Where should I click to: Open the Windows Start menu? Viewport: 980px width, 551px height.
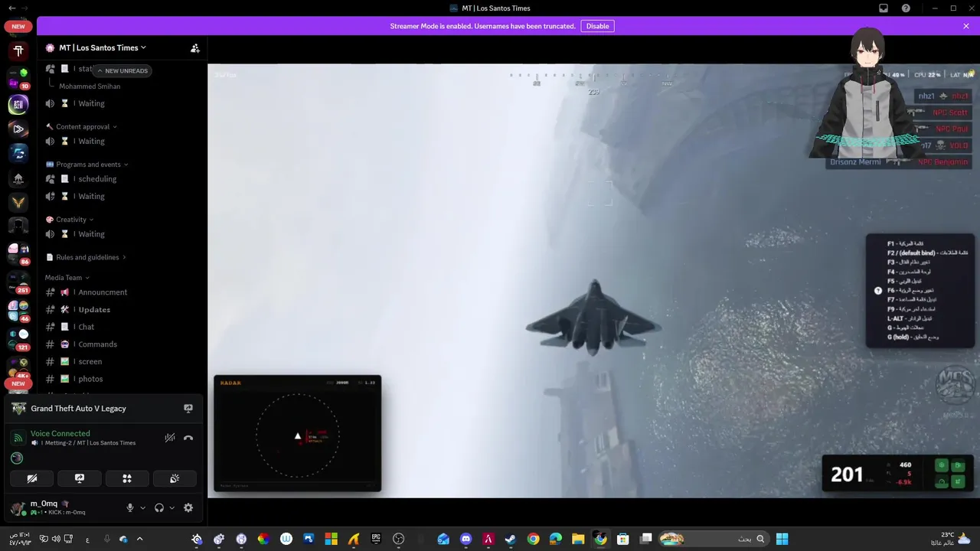782,539
